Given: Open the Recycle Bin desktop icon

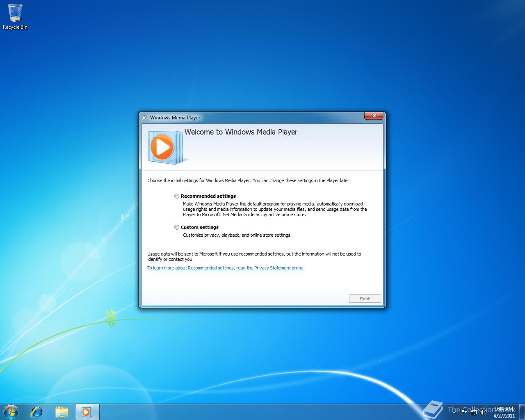Looking at the screenshot, I should pyautogui.click(x=15, y=16).
